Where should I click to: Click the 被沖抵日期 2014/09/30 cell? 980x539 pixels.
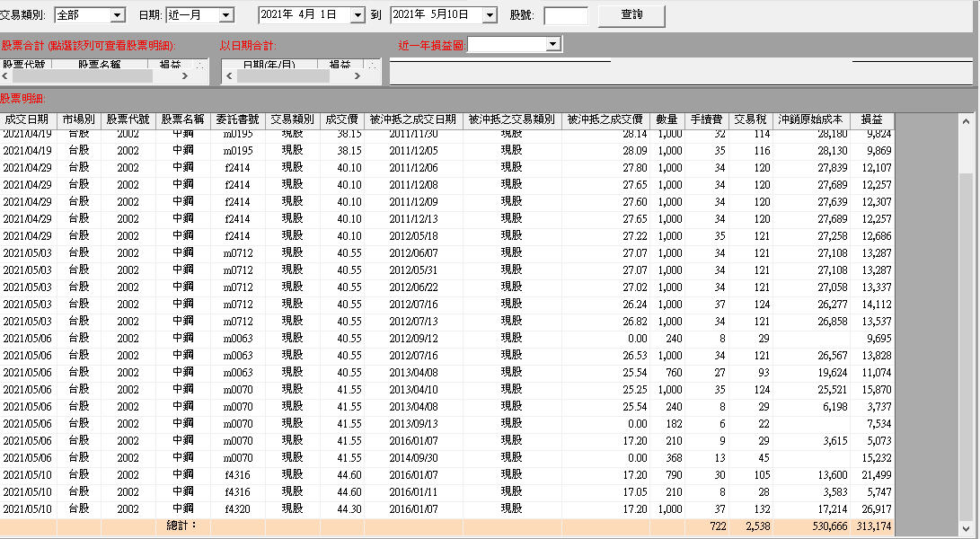(413, 458)
